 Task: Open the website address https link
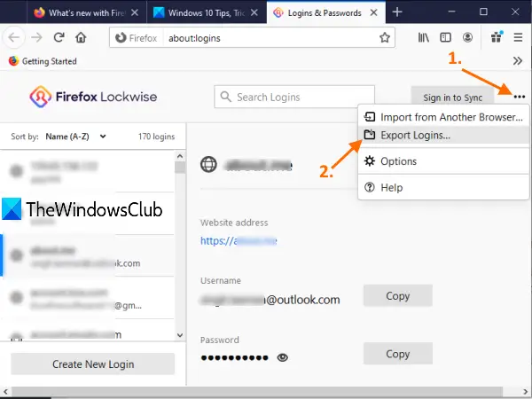pyautogui.click(x=239, y=241)
